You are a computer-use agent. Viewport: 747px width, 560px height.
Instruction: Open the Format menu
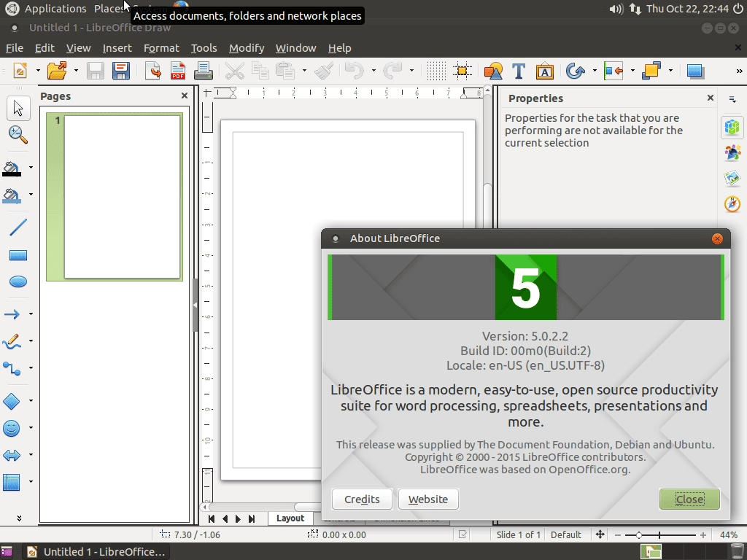tap(161, 48)
